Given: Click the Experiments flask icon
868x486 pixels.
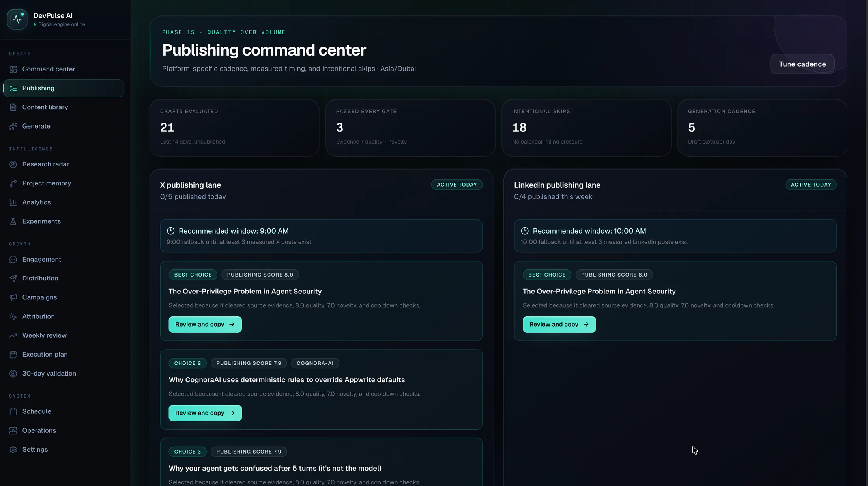Looking at the screenshot, I should pos(13,221).
